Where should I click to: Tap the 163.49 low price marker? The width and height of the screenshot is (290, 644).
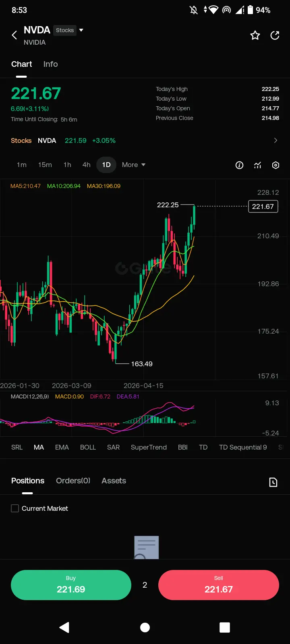(142, 364)
